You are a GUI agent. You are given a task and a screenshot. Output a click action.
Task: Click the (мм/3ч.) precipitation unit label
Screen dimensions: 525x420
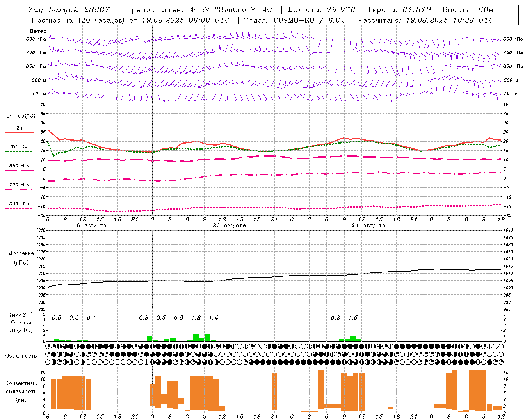point(21,315)
